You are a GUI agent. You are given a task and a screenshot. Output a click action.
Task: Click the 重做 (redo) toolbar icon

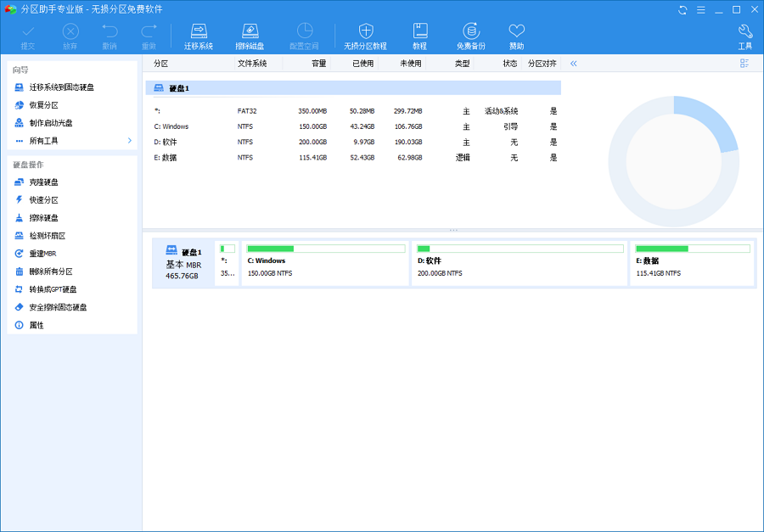(x=149, y=36)
